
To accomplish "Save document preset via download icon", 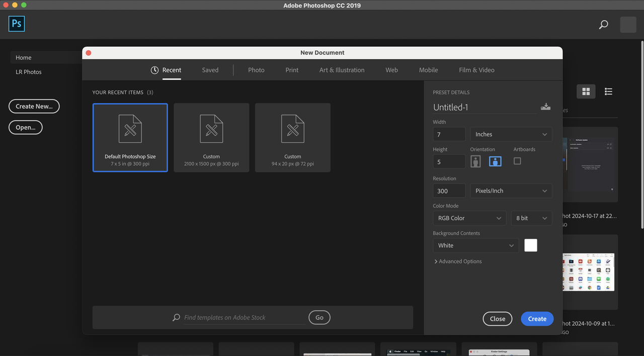I will (x=545, y=107).
